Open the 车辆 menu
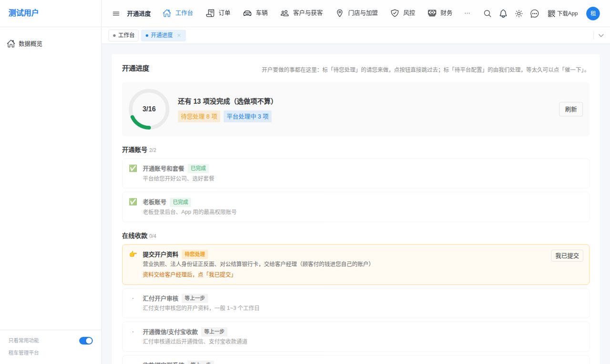This screenshot has height=364, width=610. 255,13
